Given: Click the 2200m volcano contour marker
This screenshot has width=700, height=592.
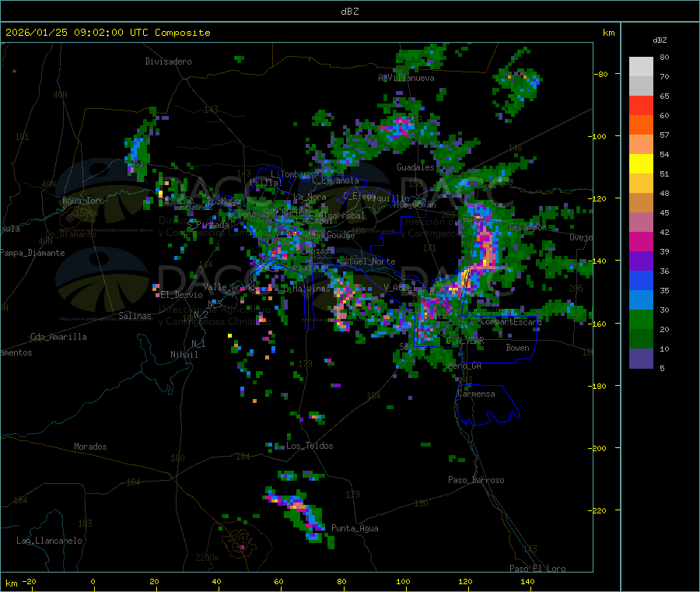Looking at the screenshot, I should point(207,558).
